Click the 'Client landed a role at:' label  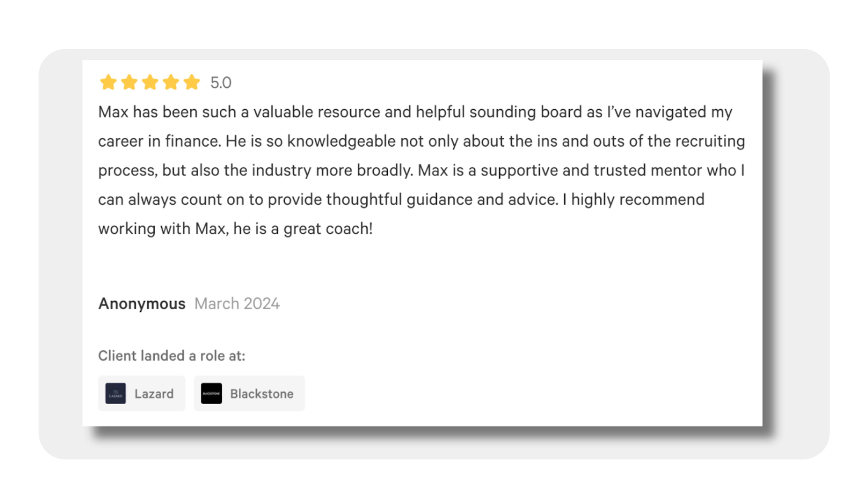point(172,356)
